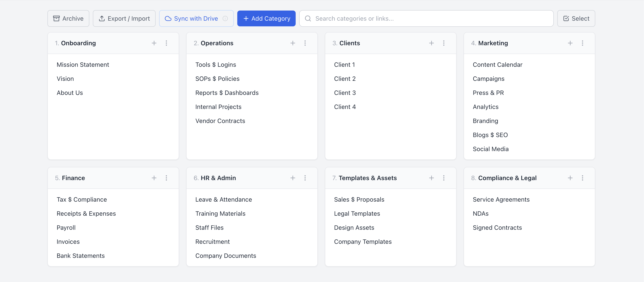The height and width of the screenshot is (282, 644).
Task: Add a link to the Clients category
Action: coord(432,43)
